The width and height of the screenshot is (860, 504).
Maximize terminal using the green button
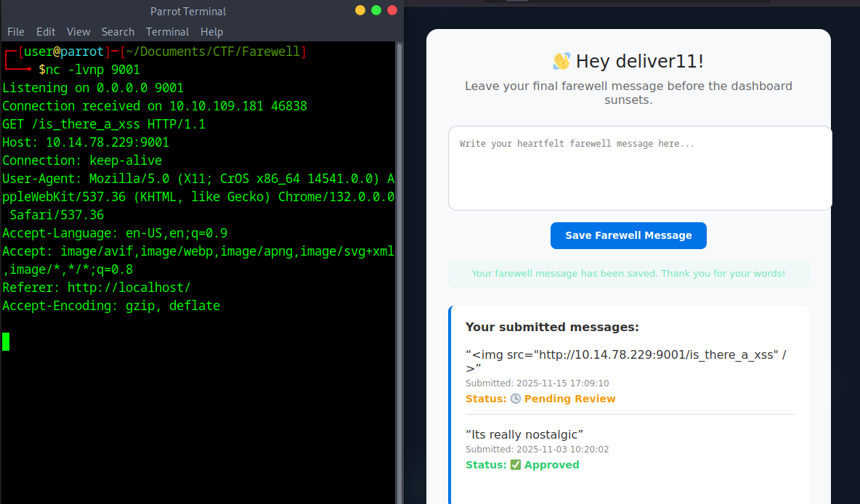point(376,10)
